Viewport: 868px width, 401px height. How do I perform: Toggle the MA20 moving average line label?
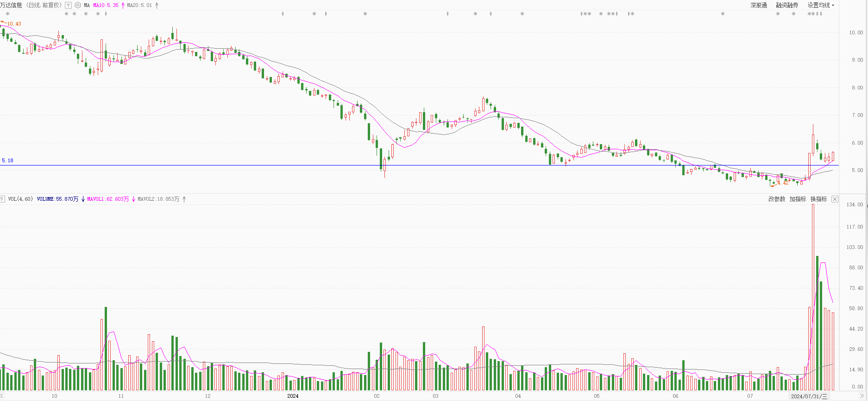(139, 6)
